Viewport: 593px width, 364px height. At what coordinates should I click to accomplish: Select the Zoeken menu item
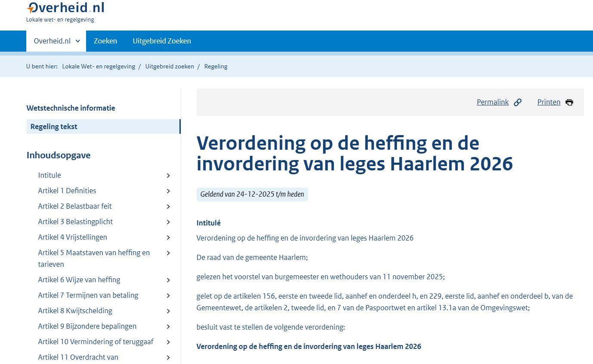tap(105, 41)
